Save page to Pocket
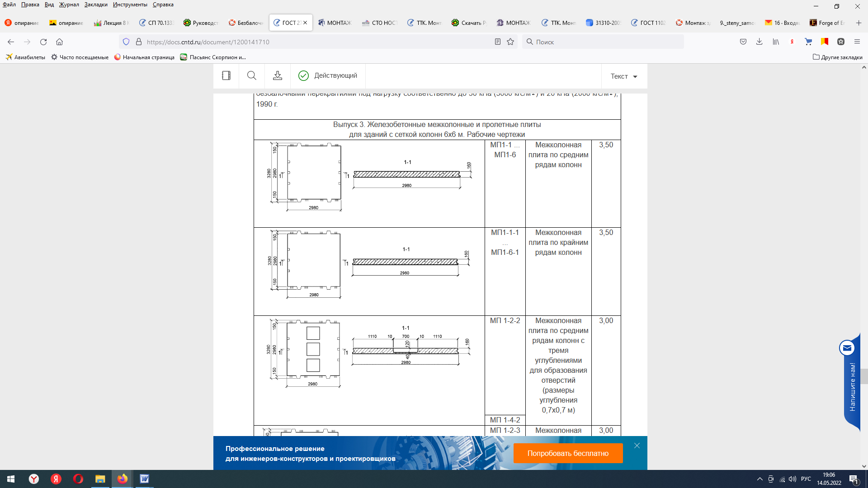868x488 pixels. [x=743, y=42]
